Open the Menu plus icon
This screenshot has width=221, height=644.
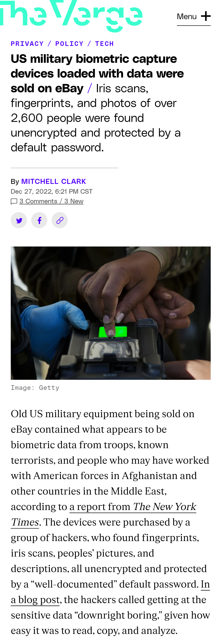tap(205, 16)
